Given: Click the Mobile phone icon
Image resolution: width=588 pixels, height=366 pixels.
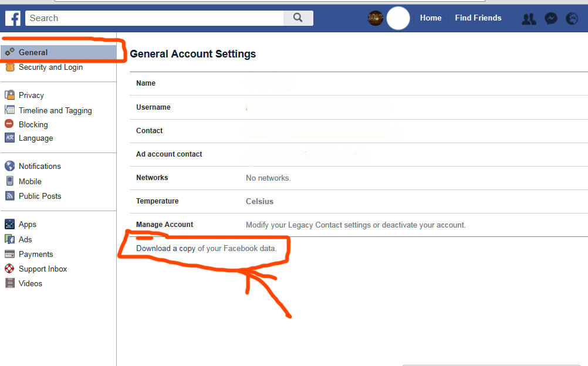Looking at the screenshot, I should [x=10, y=181].
